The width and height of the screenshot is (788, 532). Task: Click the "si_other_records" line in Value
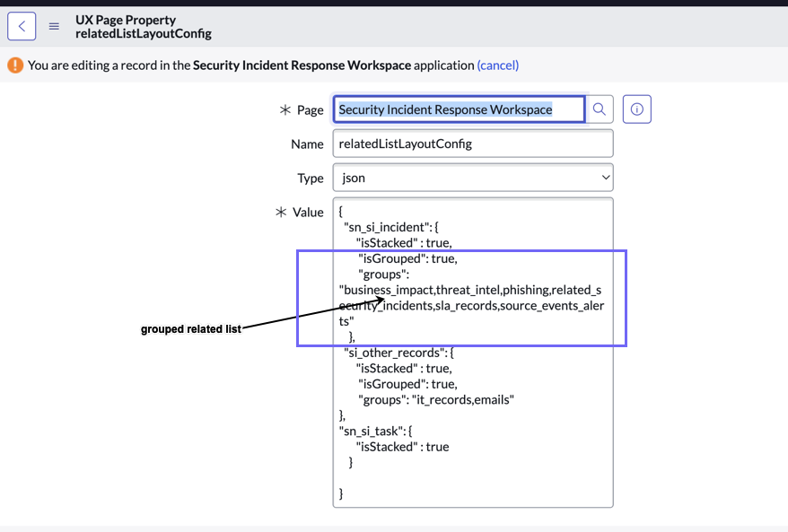tap(398, 353)
